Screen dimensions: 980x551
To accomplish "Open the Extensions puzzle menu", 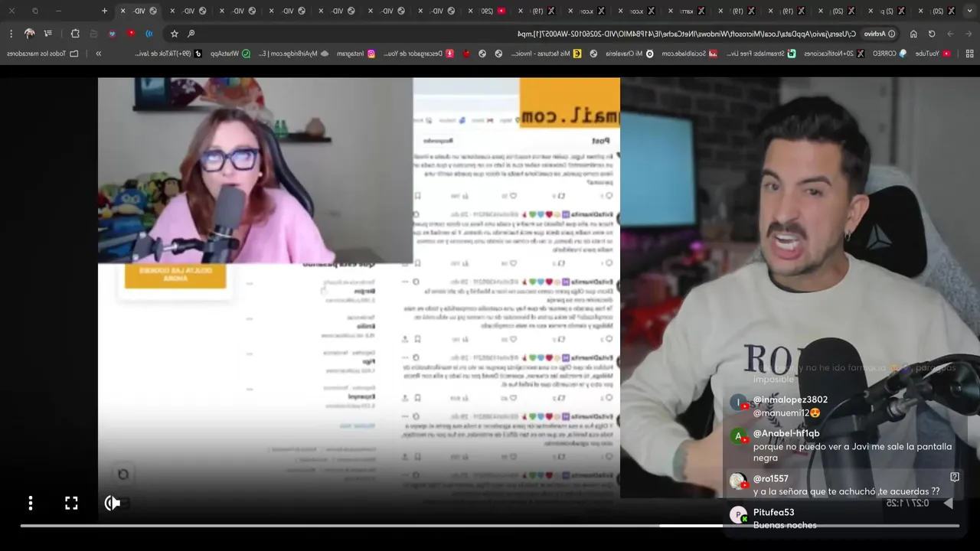I will [x=75, y=34].
